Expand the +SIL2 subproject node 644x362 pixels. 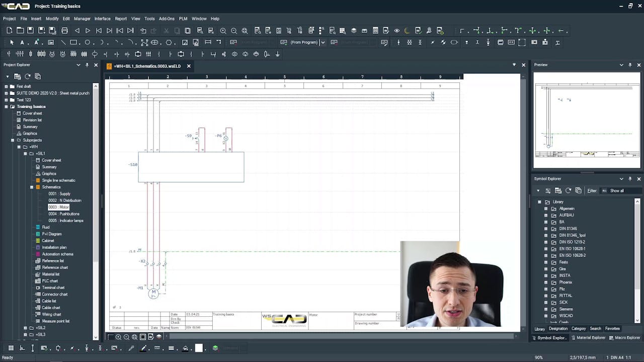pos(25,327)
